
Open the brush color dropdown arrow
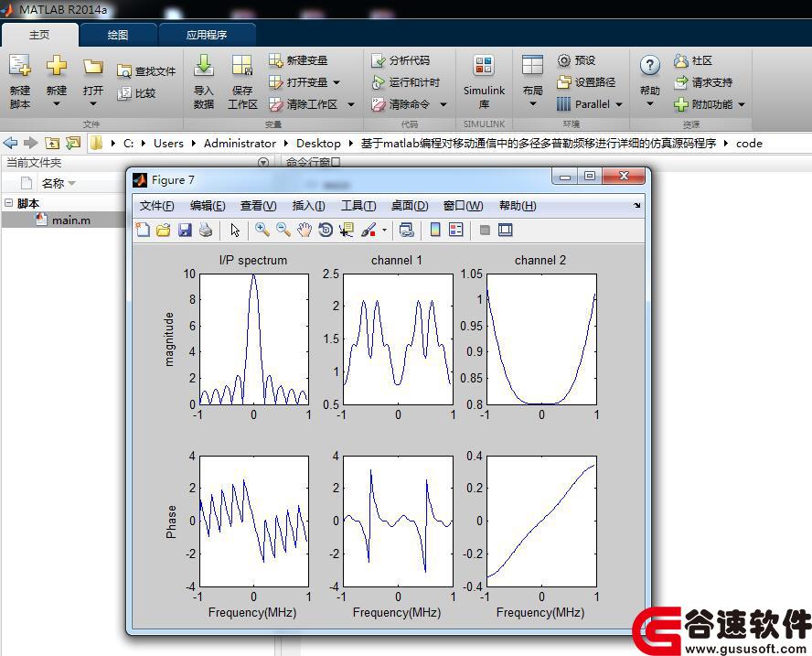coord(384,230)
